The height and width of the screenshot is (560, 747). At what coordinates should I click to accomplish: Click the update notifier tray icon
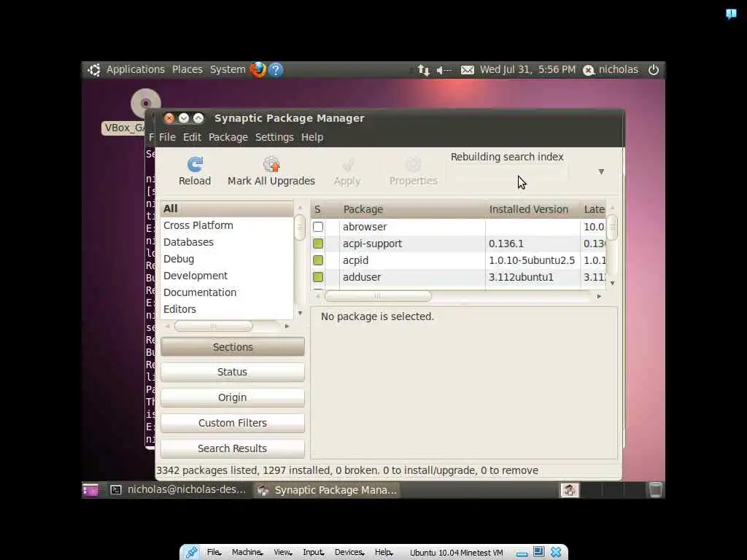[x=569, y=490]
